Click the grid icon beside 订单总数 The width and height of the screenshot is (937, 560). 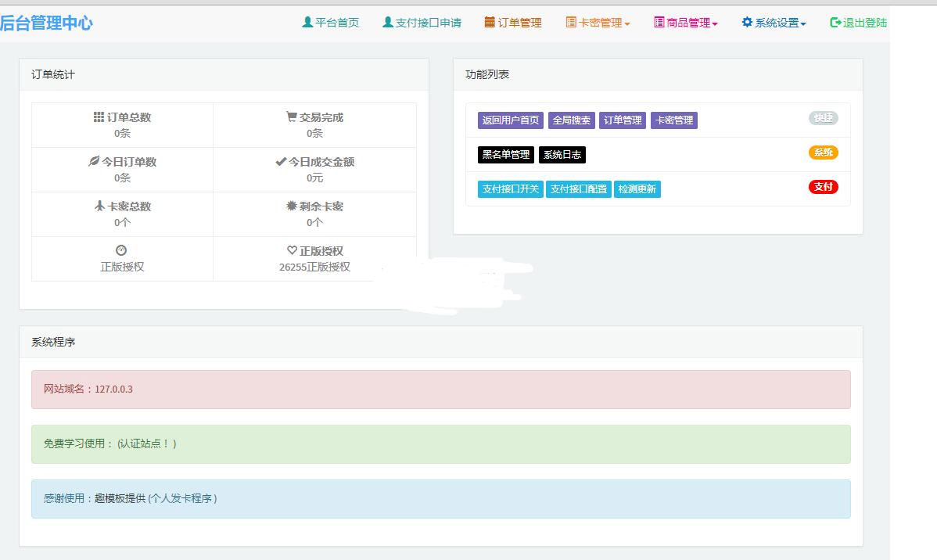[x=99, y=117]
